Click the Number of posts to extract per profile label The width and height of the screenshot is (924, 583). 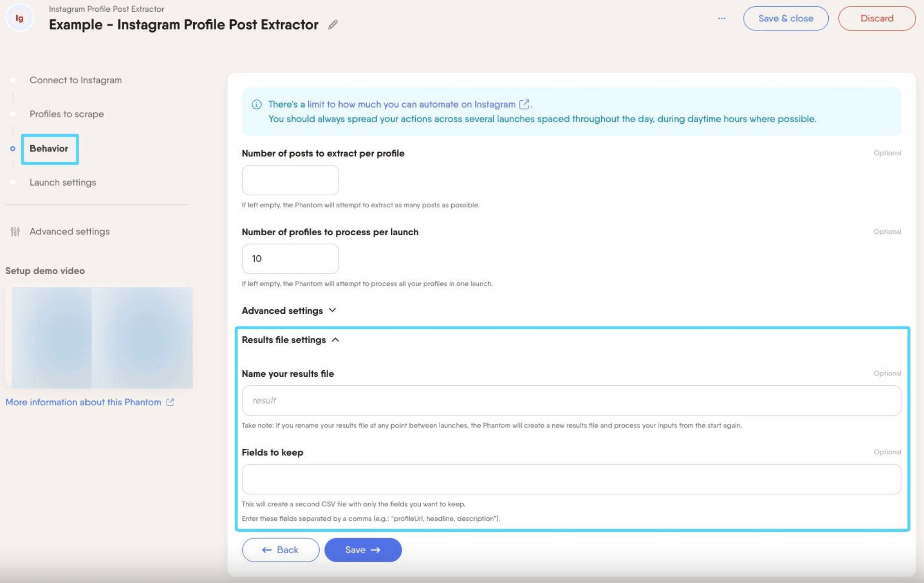pos(323,153)
